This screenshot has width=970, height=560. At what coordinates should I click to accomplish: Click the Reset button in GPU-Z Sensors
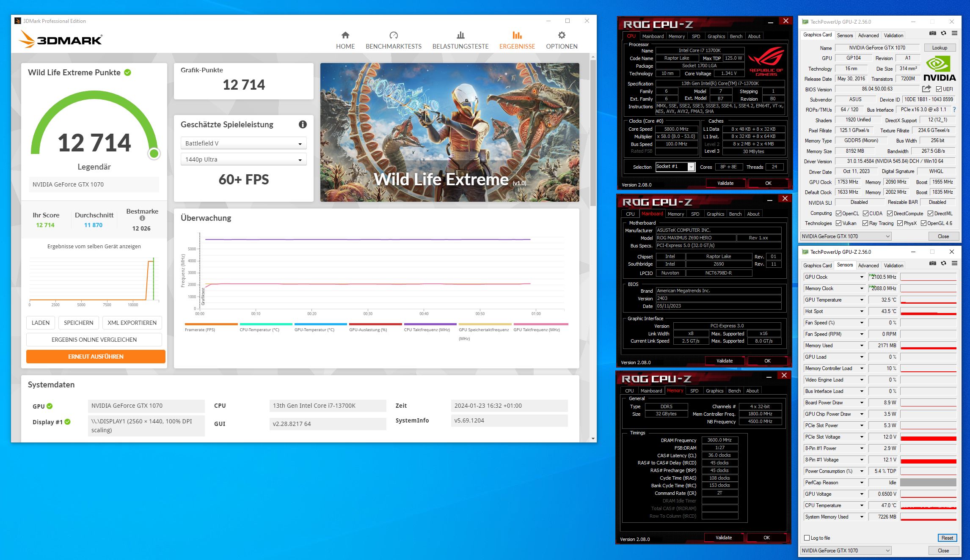click(x=947, y=538)
